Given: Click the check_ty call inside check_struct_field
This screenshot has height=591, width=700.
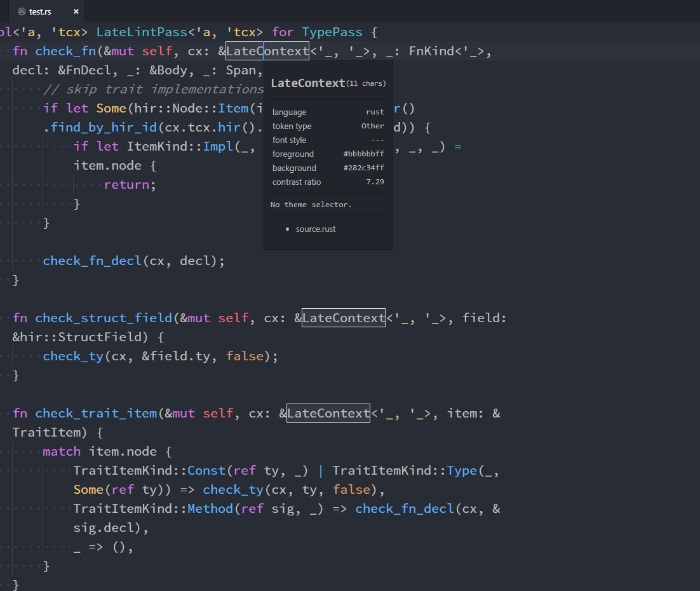Looking at the screenshot, I should [73, 356].
